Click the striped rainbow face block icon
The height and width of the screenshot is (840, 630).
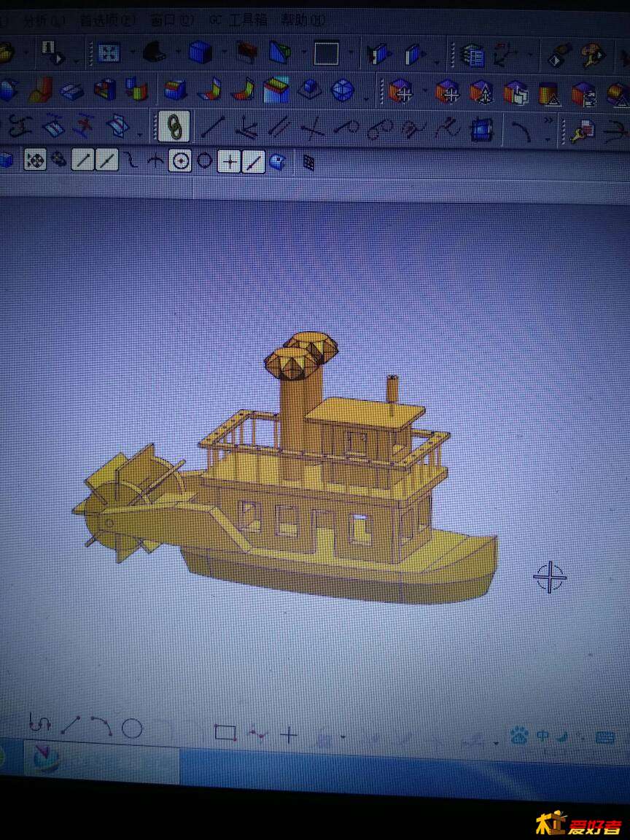coord(276,90)
